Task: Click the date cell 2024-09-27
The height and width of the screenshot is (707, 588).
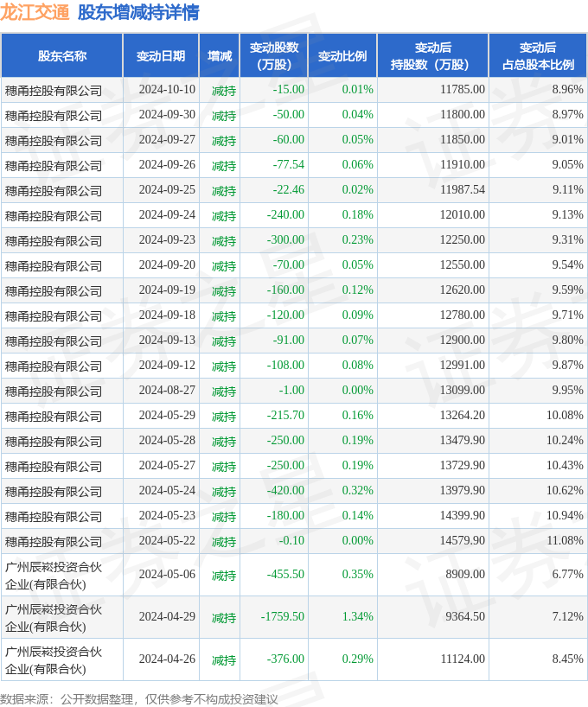Action: point(167,139)
